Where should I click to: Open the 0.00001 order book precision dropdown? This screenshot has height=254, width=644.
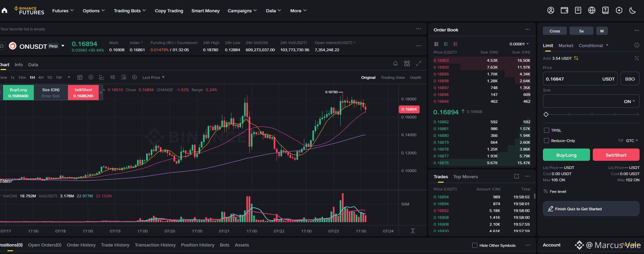point(519,44)
